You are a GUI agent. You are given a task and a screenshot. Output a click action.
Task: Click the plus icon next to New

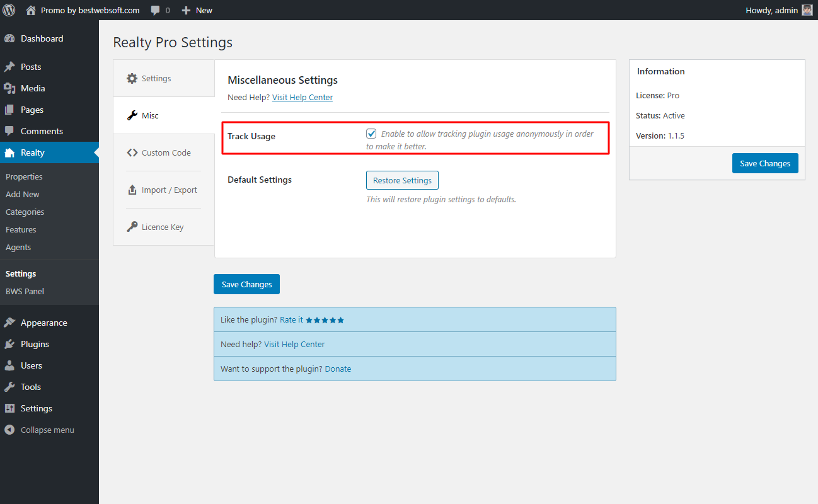click(x=186, y=10)
